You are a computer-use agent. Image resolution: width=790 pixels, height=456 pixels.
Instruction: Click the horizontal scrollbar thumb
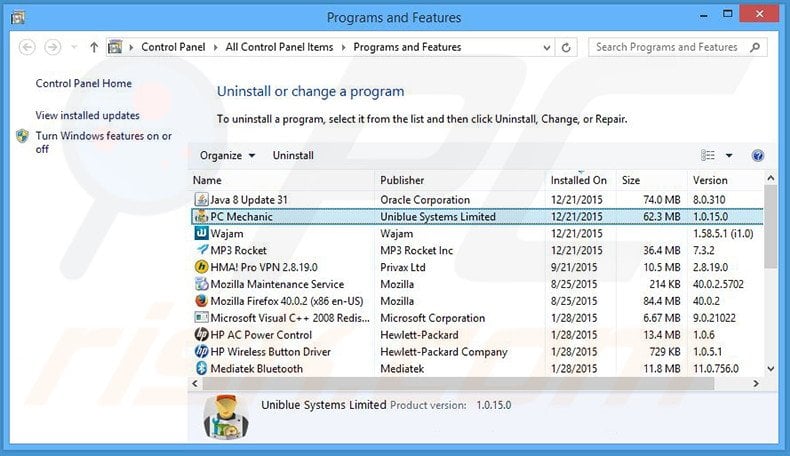(458, 383)
